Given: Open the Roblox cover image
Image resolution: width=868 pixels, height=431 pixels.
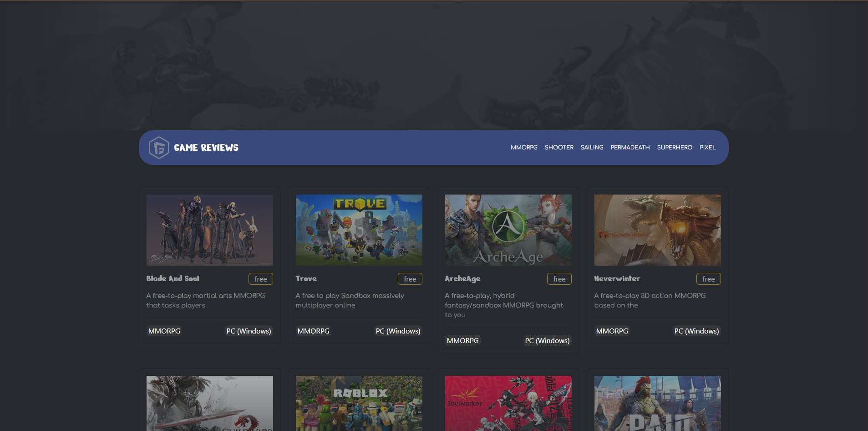Looking at the screenshot, I should tap(359, 403).
